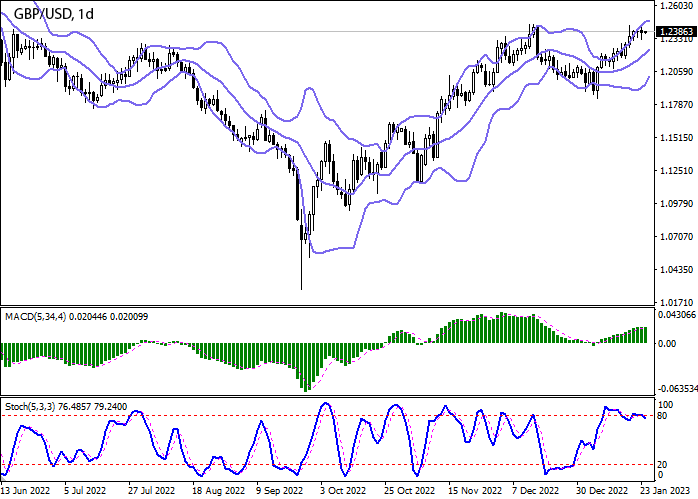Click the 1.09750 price axis label
Screen dimensions: 698x499
675,204
